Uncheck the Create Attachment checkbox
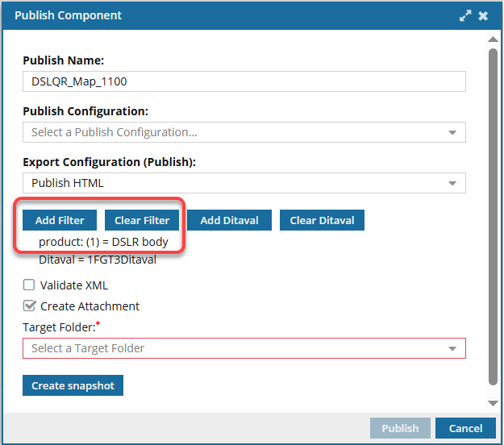 click(29, 306)
